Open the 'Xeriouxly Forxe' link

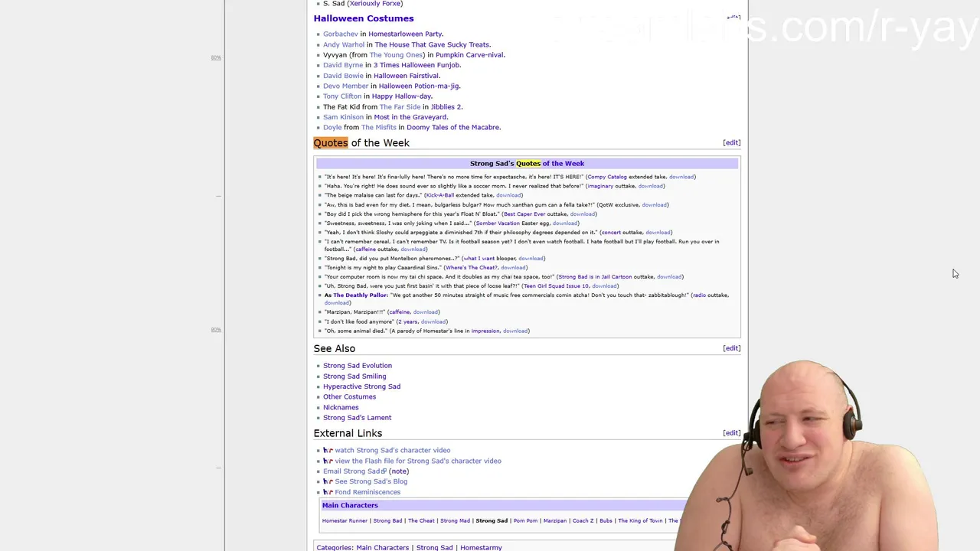375,4
